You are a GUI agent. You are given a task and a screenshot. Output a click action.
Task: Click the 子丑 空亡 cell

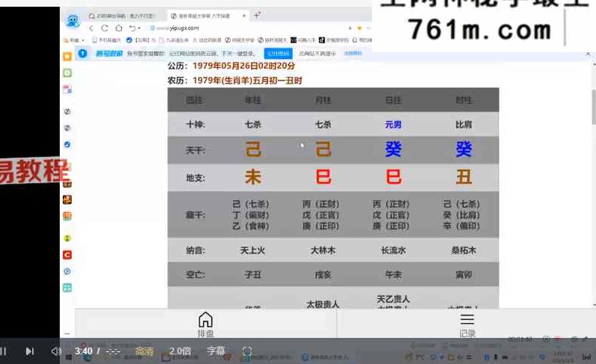252,274
